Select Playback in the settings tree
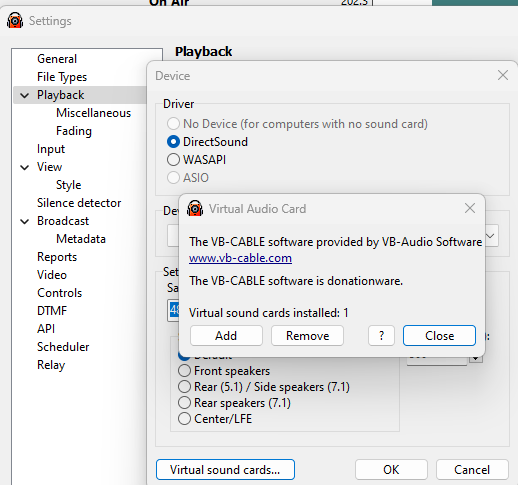 (61, 95)
